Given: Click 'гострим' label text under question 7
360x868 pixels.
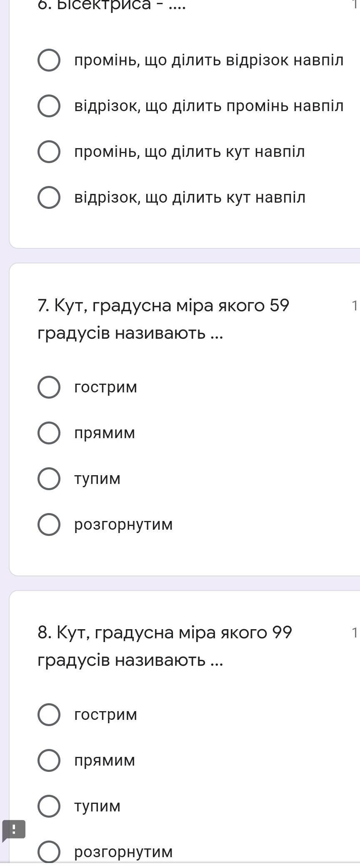Looking at the screenshot, I should click(x=105, y=387).
